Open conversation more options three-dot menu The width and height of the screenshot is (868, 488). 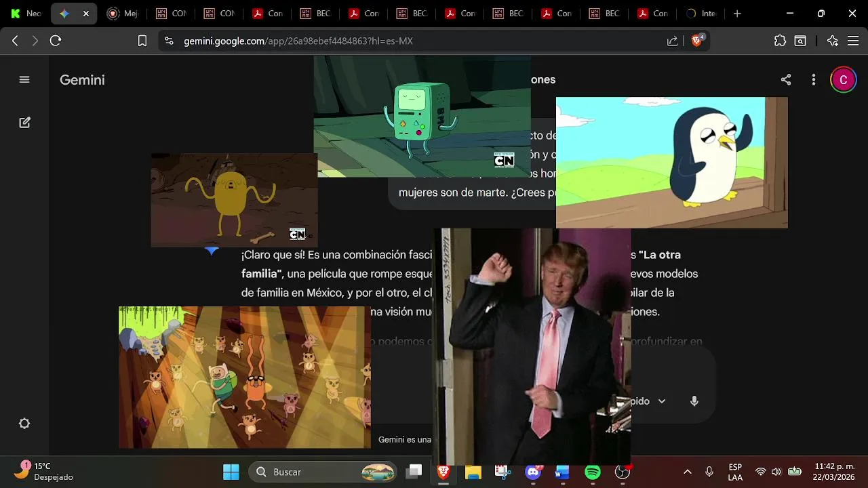click(x=814, y=80)
